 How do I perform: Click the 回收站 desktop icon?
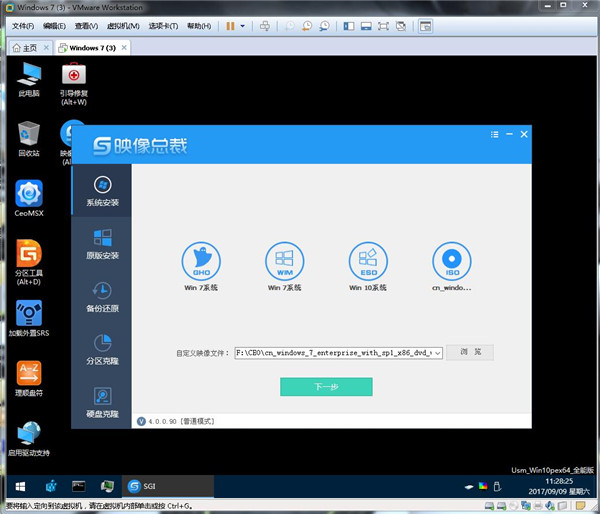coord(29,139)
